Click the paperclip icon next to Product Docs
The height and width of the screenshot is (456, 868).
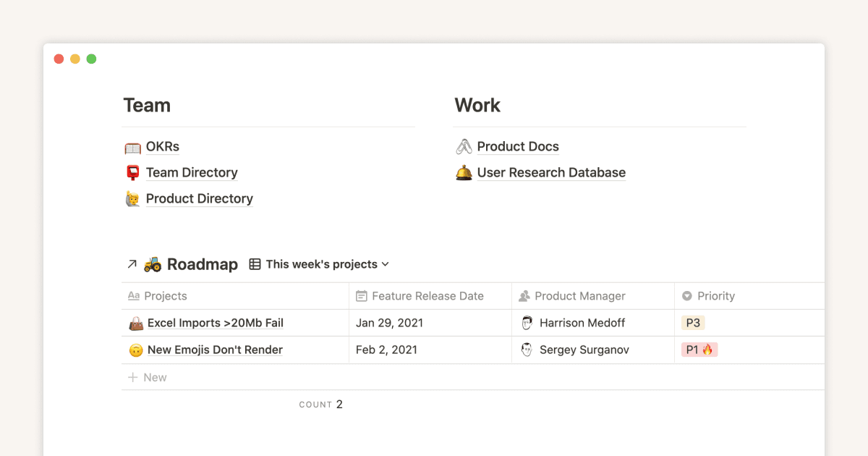pos(464,146)
